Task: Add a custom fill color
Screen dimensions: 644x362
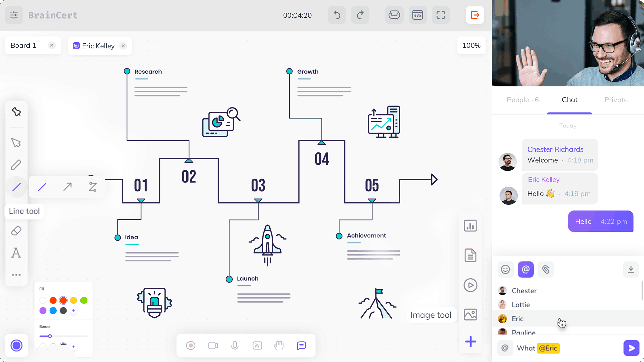Action: tap(73, 311)
